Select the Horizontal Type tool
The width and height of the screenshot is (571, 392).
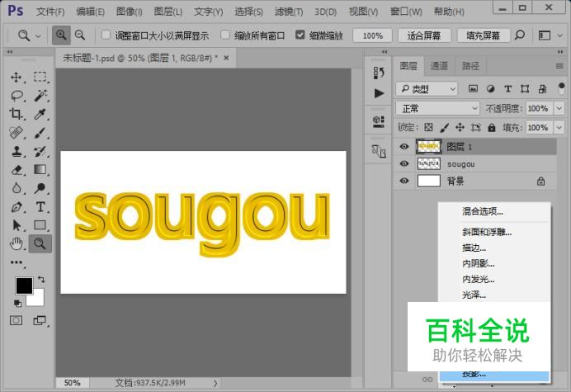pos(40,207)
